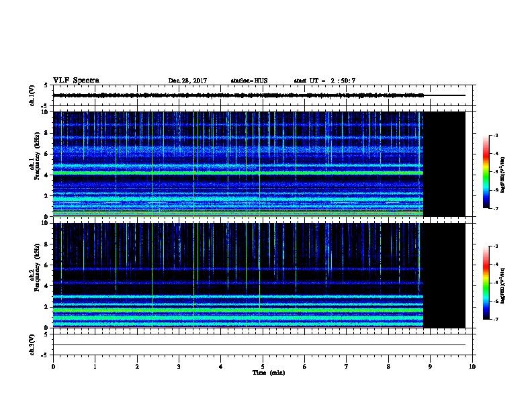The width and height of the screenshot is (532, 411).
Task: Select the "ch.3(V)" axis label
Action: click(x=32, y=345)
